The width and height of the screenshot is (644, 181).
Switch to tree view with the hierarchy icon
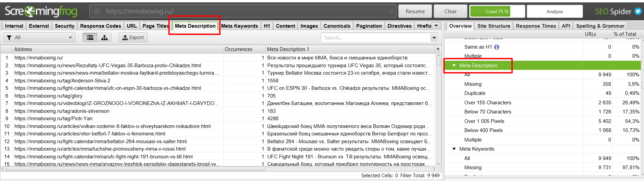(x=104, y=37)
